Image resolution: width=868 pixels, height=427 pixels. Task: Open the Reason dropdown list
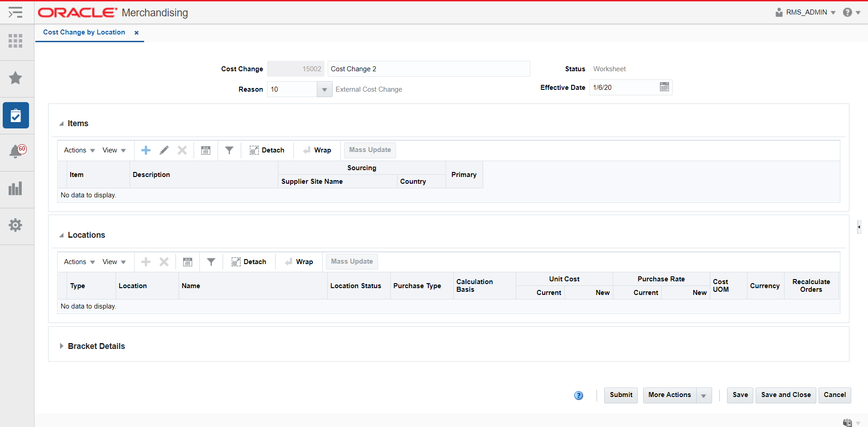324,89
